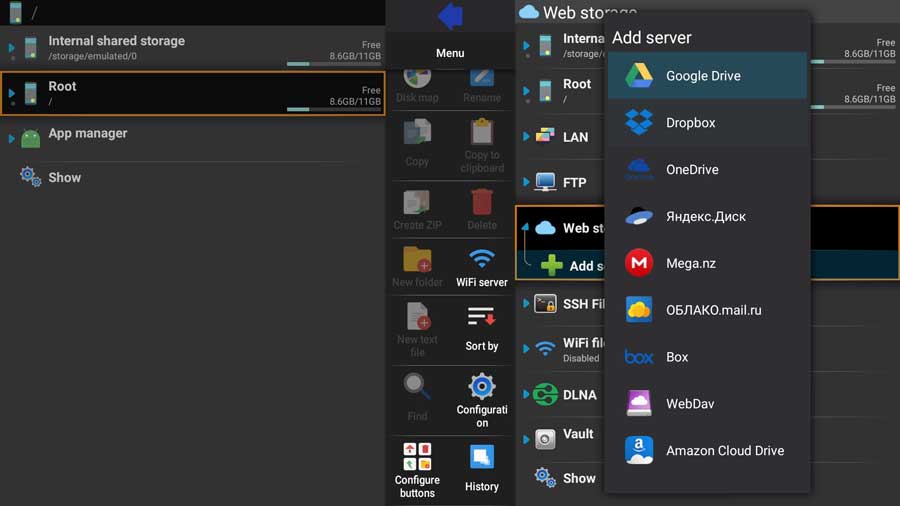Open the History tool

[482, 468]
